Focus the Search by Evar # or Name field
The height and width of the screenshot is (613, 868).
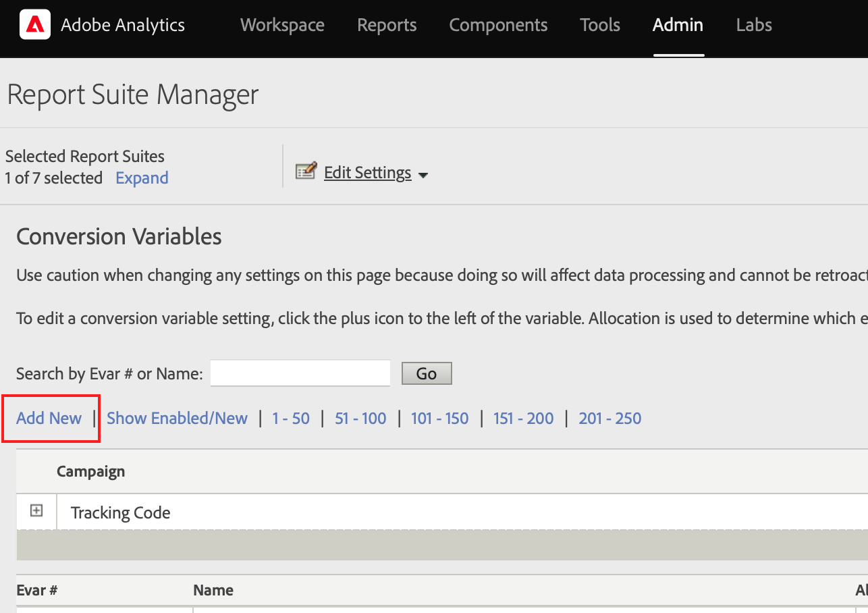click(300, 373)
